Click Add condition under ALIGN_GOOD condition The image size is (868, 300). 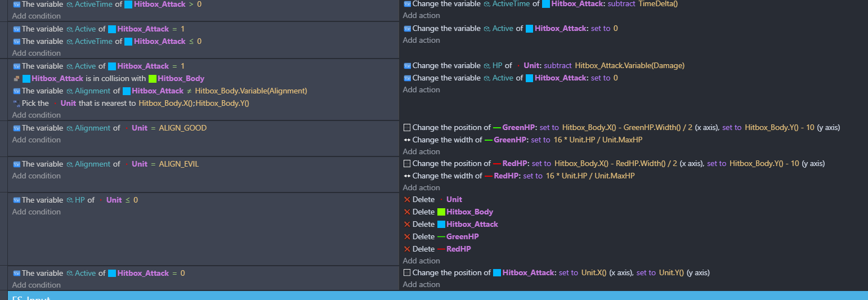click(37, 140)
